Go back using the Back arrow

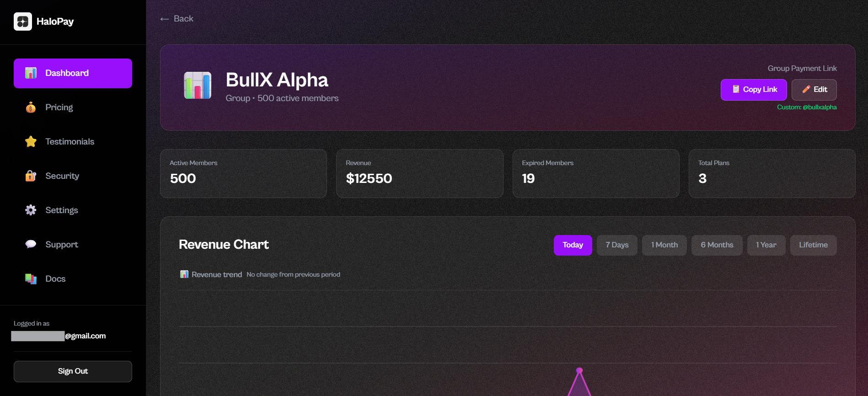pyautogui.click(x=177, y=19)
